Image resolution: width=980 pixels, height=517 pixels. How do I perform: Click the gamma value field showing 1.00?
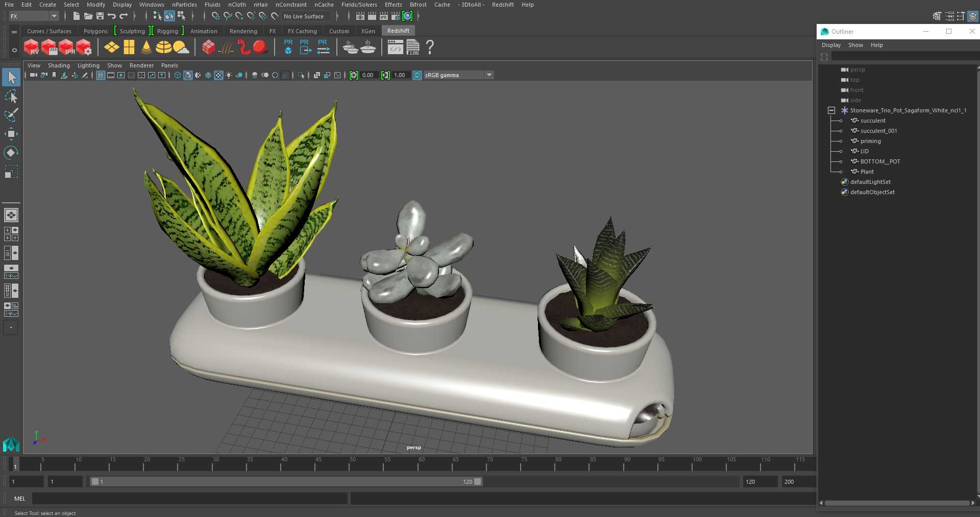(400, 75)
